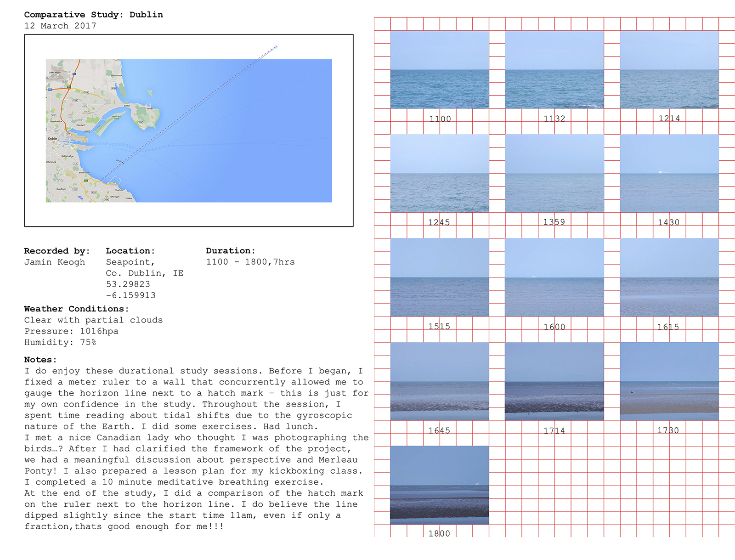Click the arrowhead at the sightline's end
The image size is (735, 560).
pyautogui.click(x=276, y=47)
